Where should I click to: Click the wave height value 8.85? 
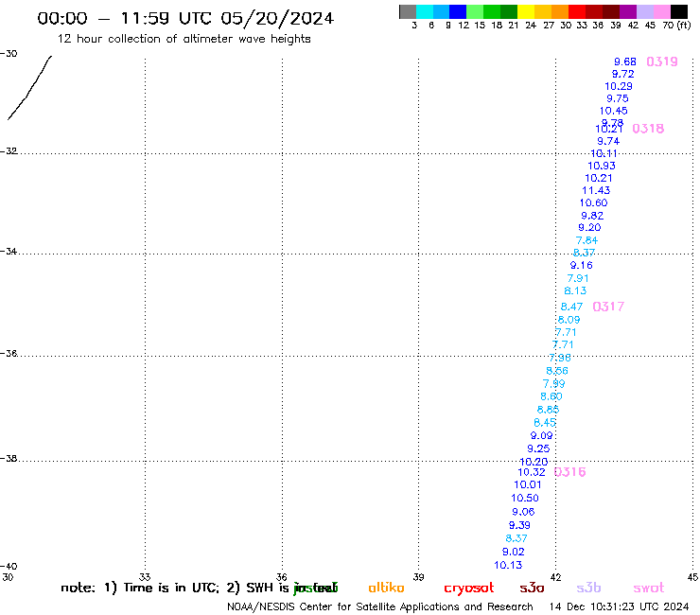548,410
